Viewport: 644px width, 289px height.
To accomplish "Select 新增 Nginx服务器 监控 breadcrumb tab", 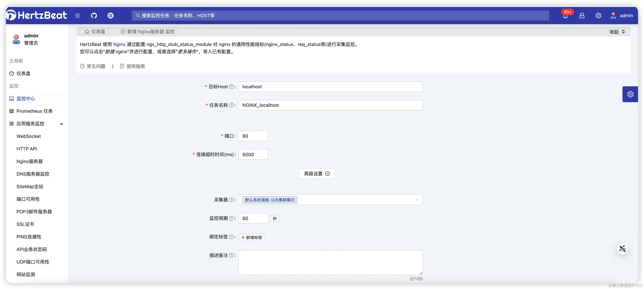I will click(148, 32).
